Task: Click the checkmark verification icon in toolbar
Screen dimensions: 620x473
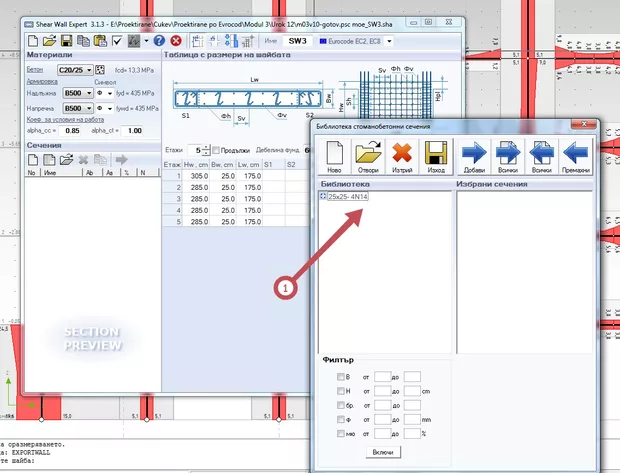Action: [x=117, y=41]
